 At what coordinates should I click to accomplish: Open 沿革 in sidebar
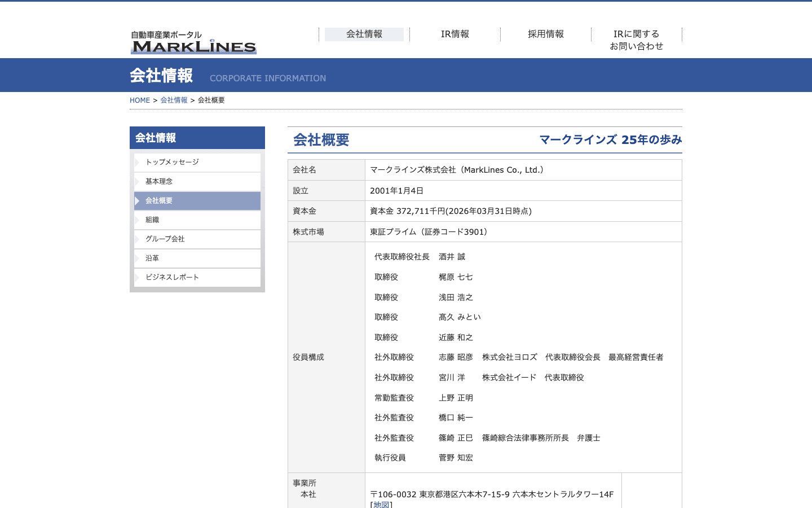pyautogui.click(x=197, y=259)
